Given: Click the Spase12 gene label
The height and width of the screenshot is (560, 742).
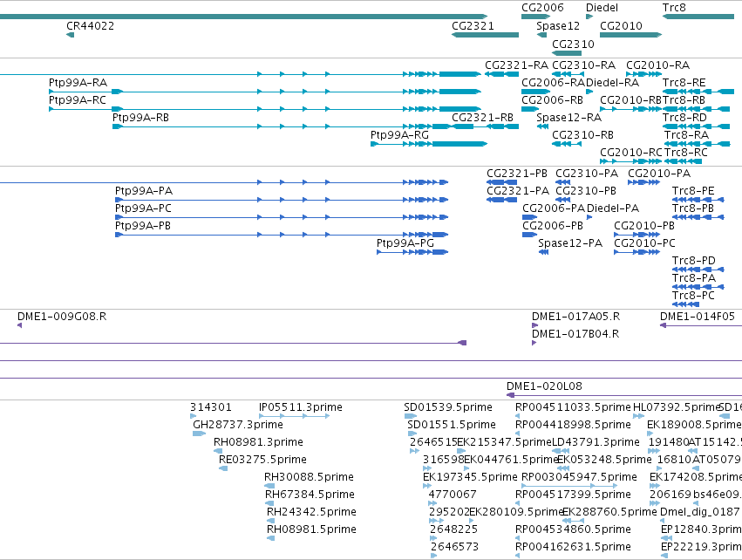Looking at the screenshot, I should tap(557, 26).
